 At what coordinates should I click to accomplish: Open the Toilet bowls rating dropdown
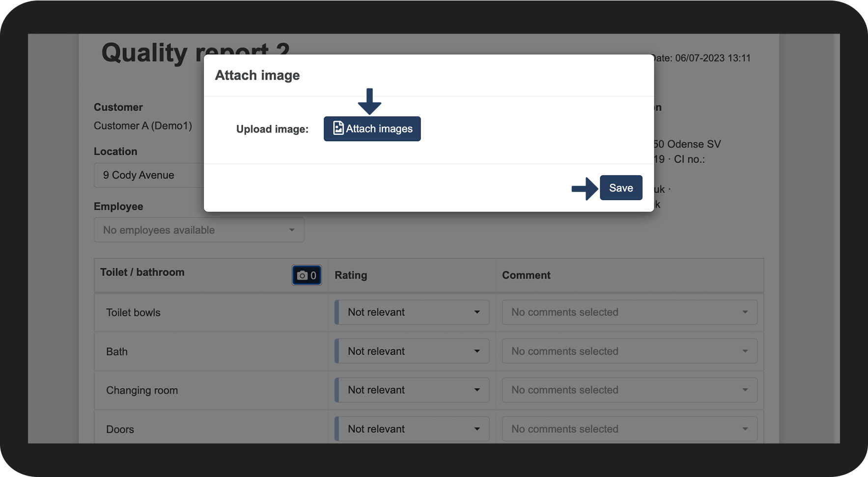coord(412,312)
